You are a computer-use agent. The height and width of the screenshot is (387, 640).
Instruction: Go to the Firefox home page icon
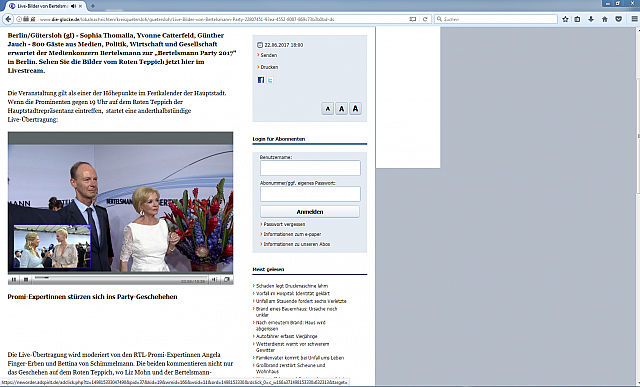click(605, 19)
